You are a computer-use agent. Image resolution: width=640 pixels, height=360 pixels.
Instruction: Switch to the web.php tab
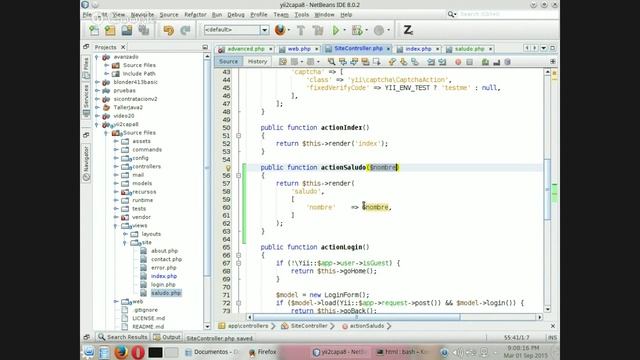click(299, 49)
